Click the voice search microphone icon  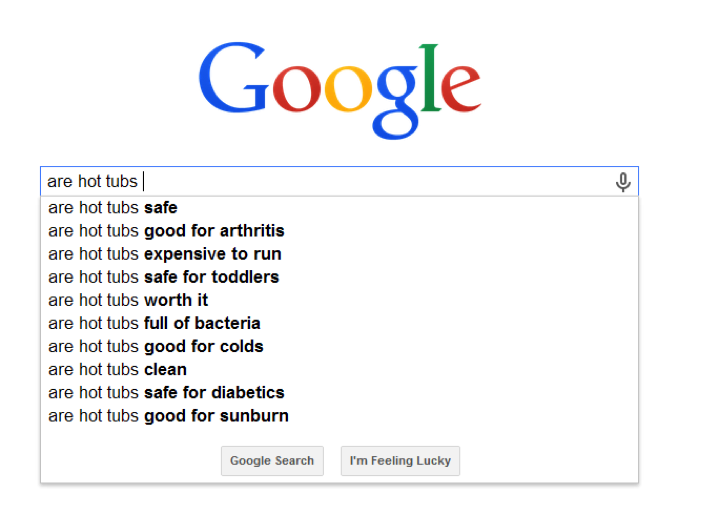click(x=623, y=182)
